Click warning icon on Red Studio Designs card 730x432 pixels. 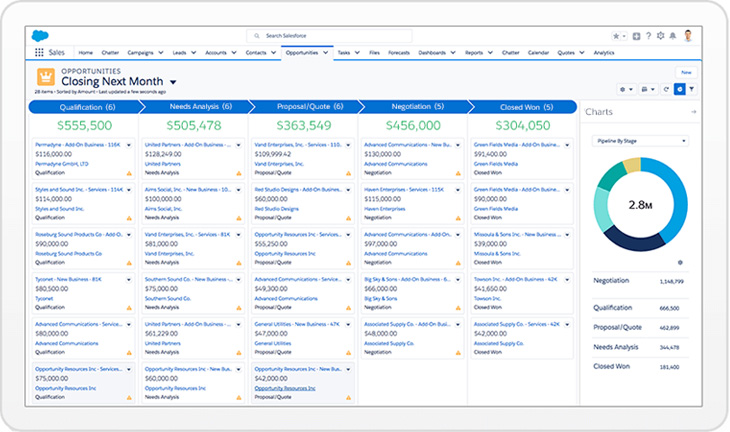click(348, 218)
